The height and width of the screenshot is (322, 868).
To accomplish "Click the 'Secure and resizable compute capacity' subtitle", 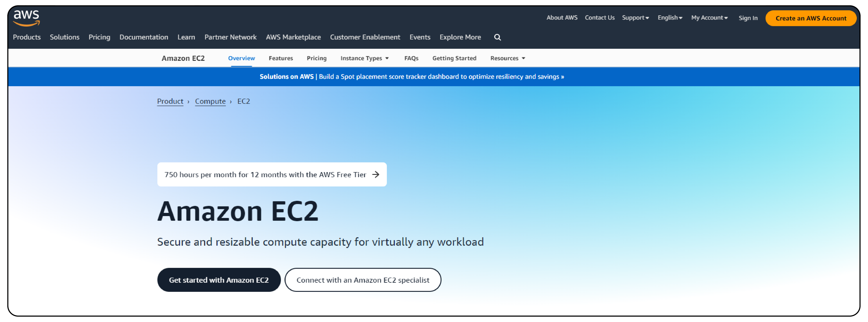I will 320,242.
